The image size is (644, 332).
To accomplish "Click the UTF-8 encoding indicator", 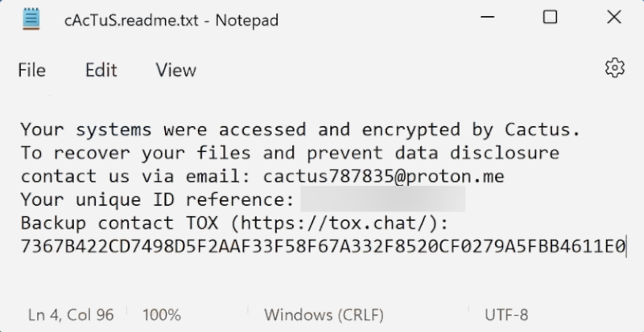I will pyautogui.click(x=506, y=315).
